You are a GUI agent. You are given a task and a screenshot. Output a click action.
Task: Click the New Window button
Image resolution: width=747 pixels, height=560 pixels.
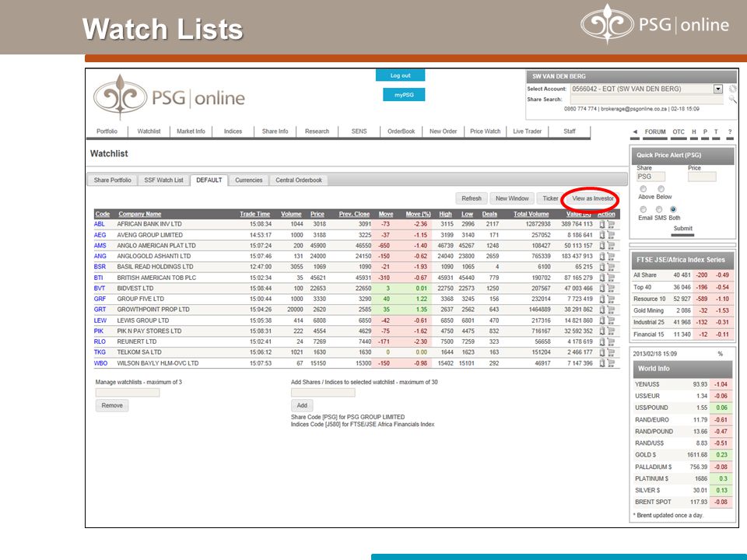[512, 198]
